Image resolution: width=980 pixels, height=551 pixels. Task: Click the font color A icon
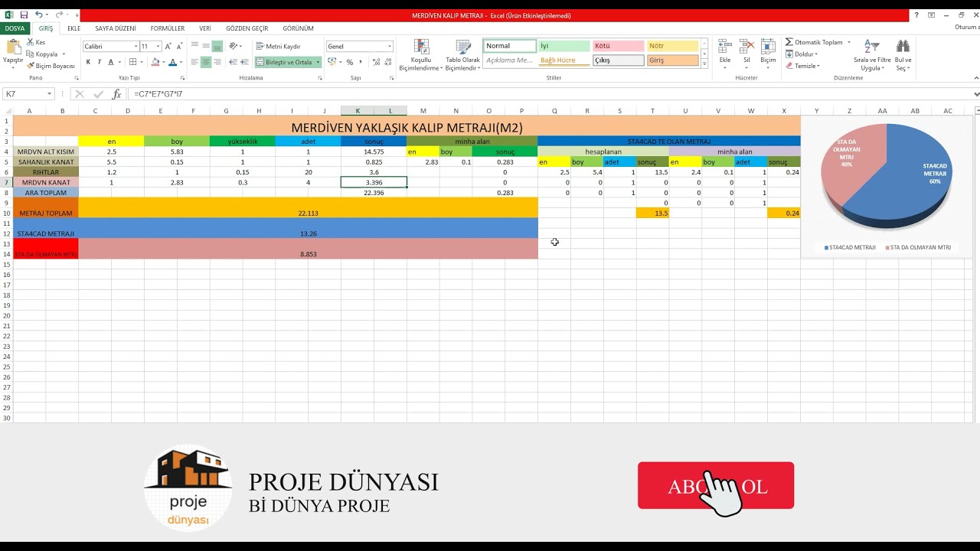click(172, 62)
